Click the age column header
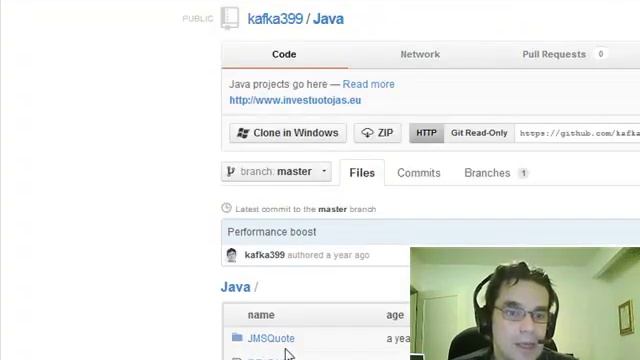 [x=395, y=315]
